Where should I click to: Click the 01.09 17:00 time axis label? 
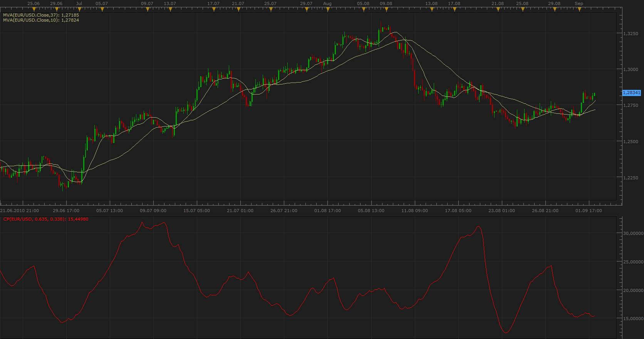(589, 211)
